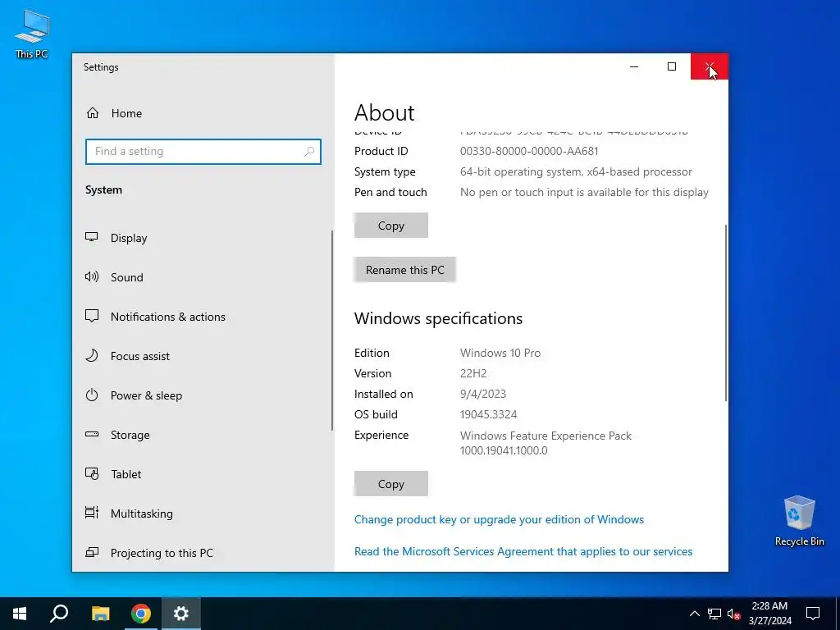Click the Notifications & actions icon
Viewport: 840px width, 630px height.
click(x=92, y=316)
